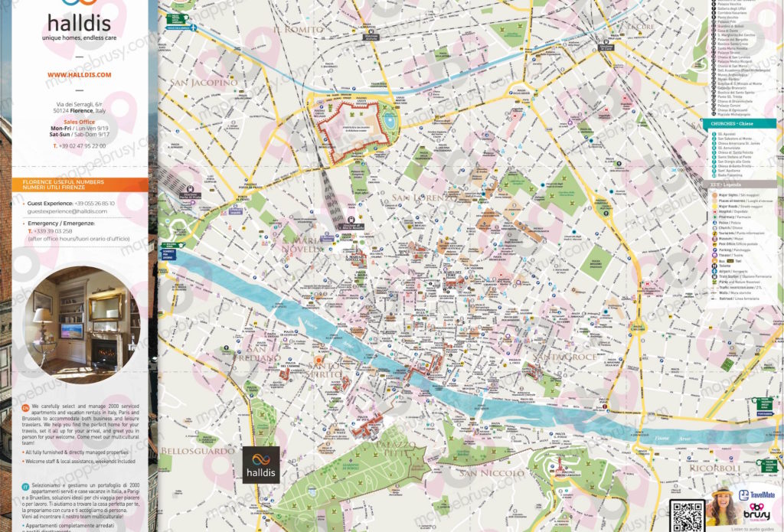Click the Major Sights orange swatch
The width and height of the screenshot is (784, 532).
point(714,195)
